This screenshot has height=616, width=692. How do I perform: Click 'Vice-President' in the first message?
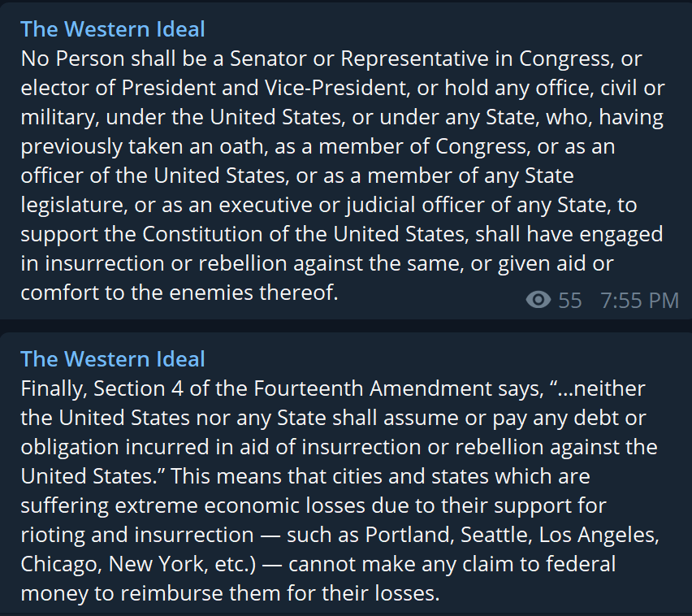point(335,88)
